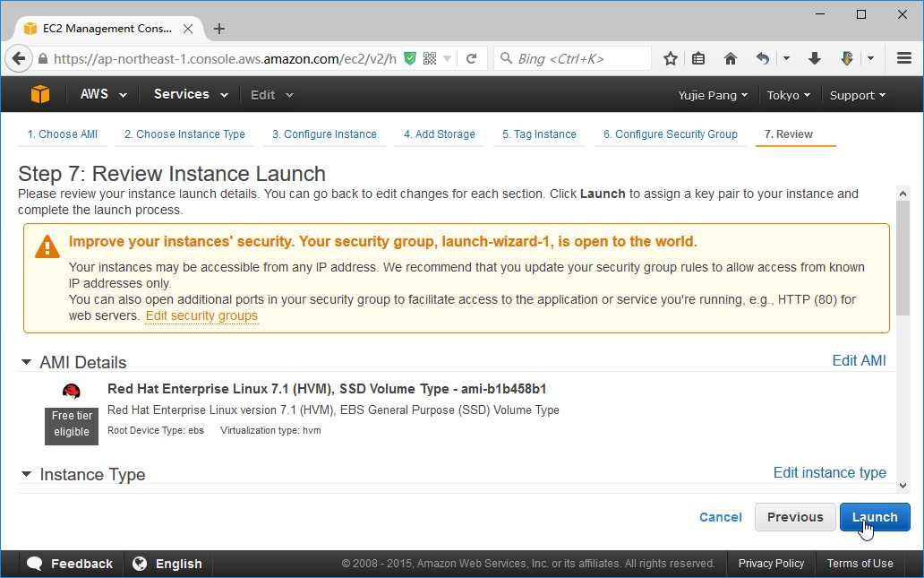Click the Red Hat Enterprise Linux 7.1 title
Image resolution: width=924 pixels, height=578 pixels.
[x=327, y=389]
